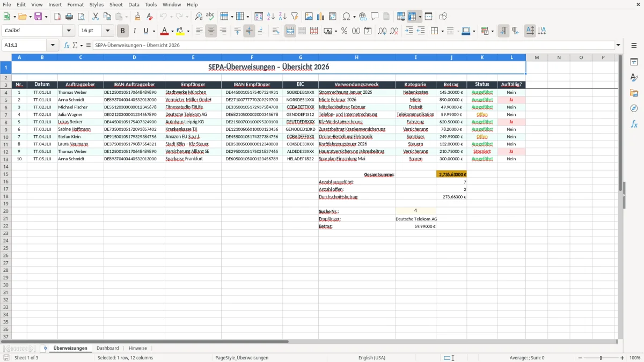
Task: Cut the selection with scissors icon
Action: [x=96, y=17]
